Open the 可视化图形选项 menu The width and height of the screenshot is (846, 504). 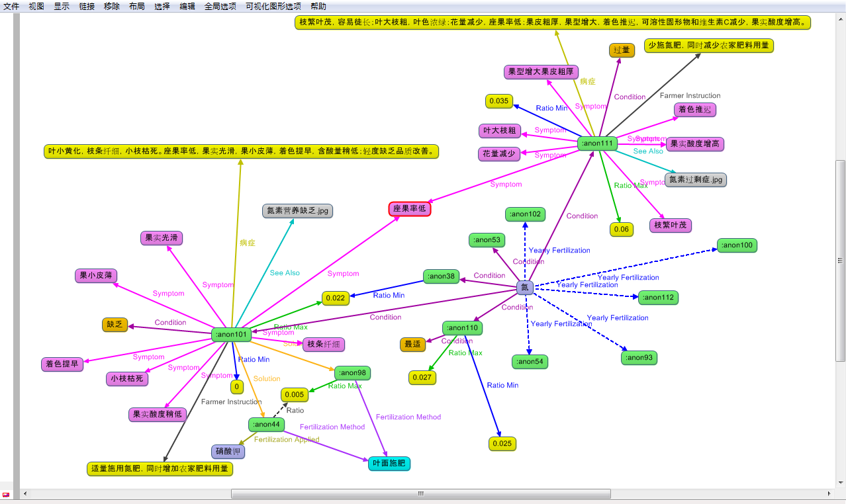273,6
